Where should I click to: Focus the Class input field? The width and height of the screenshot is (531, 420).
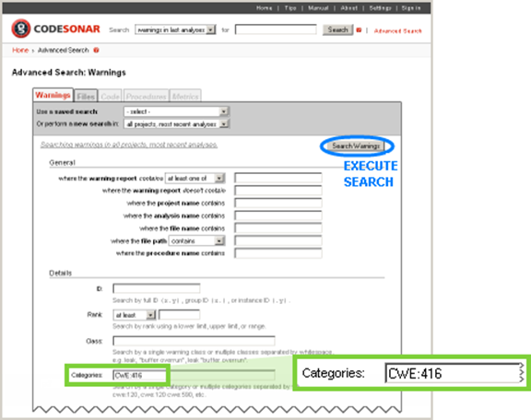coord(194,341)
